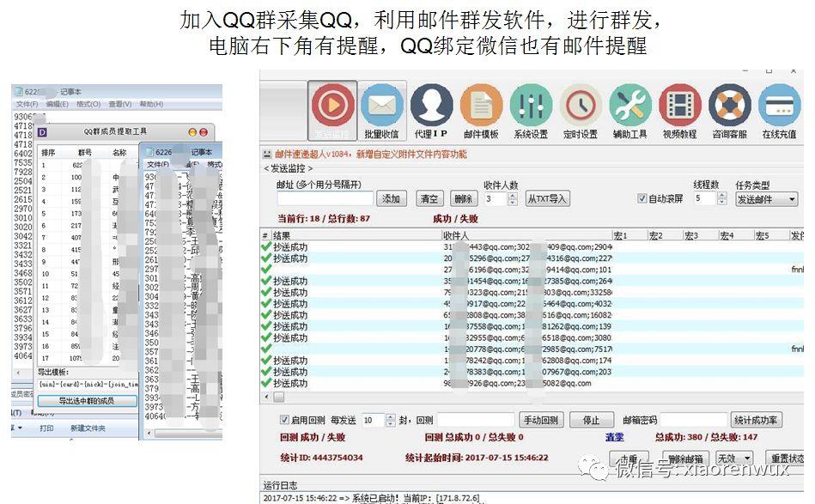
Task: Open 格式(O) menu in back 记事本
Action: tap(88, 104)
